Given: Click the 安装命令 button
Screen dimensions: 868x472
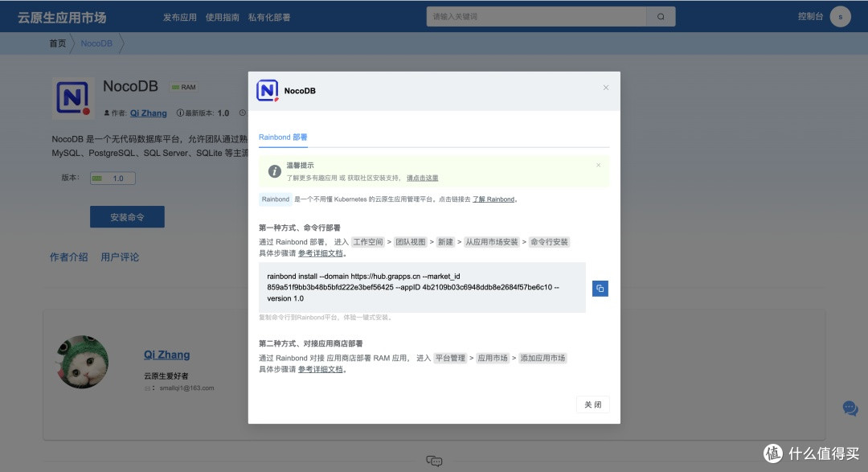Looking at the screenshot, I should (x=127, y=217).
